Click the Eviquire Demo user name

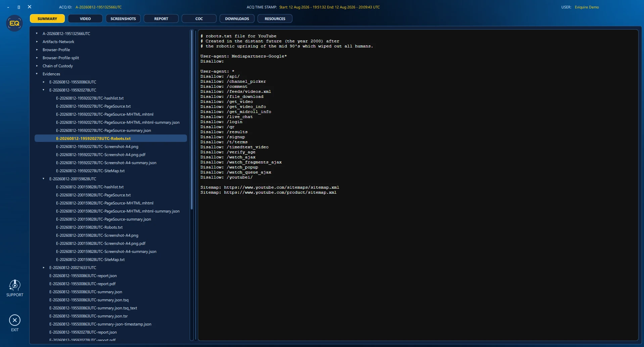[587, 7]
